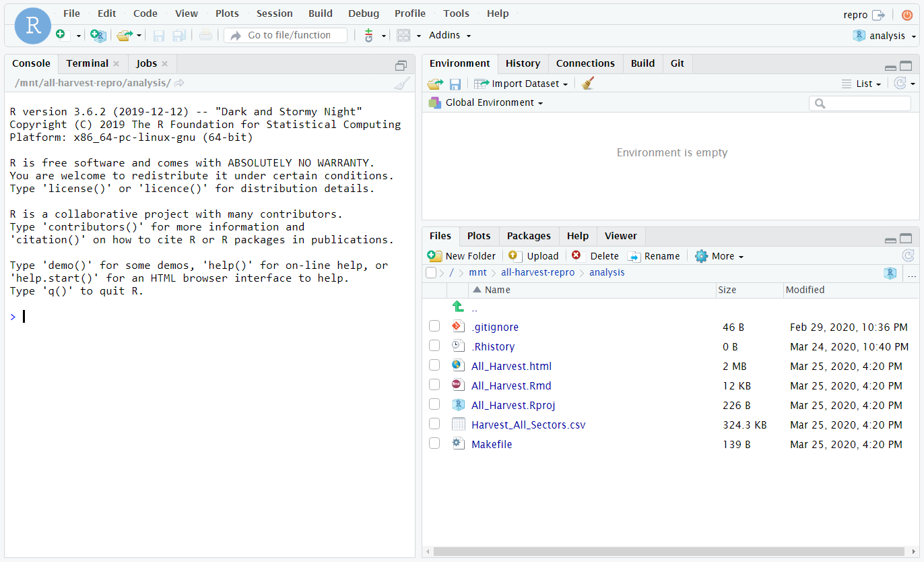This screenshot has width=924, height=562.
Task: Open the Viewer tab
Action: point(620,236)
